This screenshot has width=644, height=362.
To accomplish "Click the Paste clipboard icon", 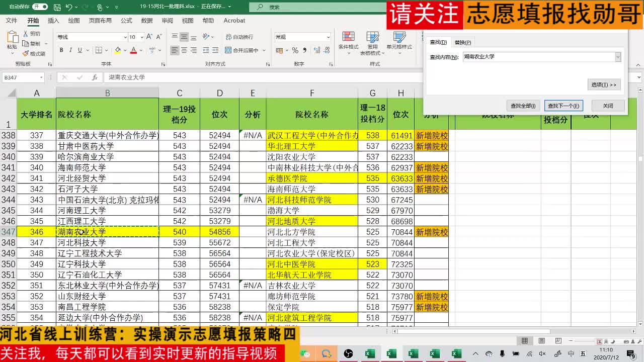I will point(12,37).
